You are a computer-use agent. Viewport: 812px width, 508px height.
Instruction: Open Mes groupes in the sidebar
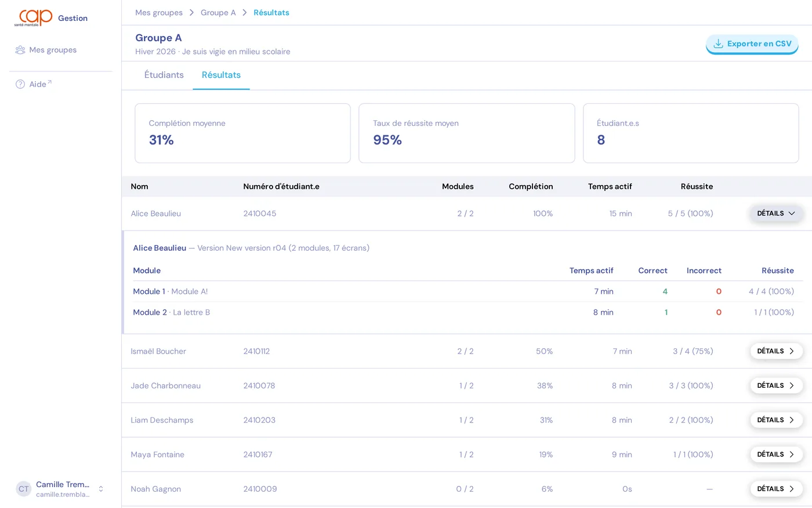point(60,50)
